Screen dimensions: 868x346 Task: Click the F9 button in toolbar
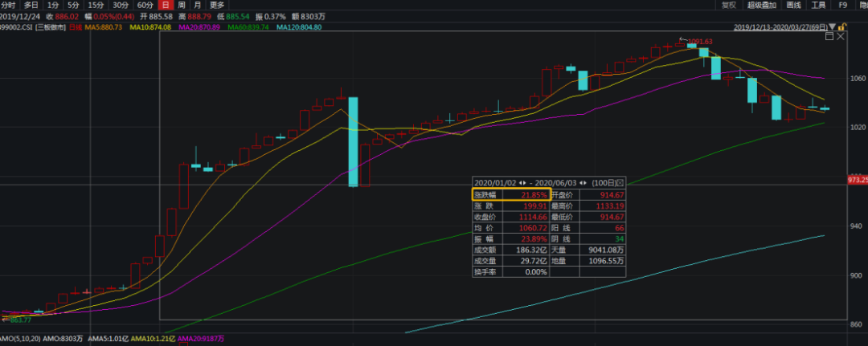842,5
